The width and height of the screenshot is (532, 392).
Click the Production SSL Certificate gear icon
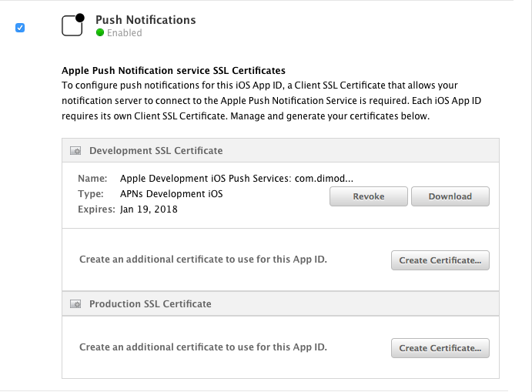(75, 303)
